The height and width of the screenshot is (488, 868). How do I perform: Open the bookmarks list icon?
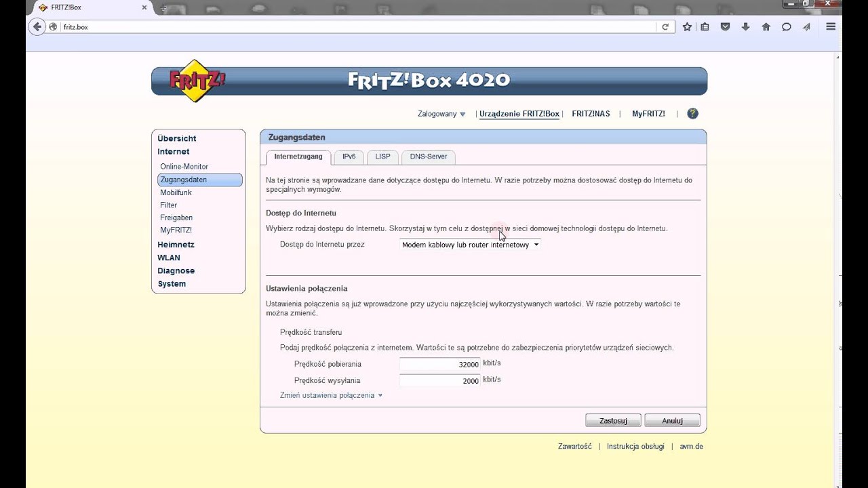click(705, 27)
